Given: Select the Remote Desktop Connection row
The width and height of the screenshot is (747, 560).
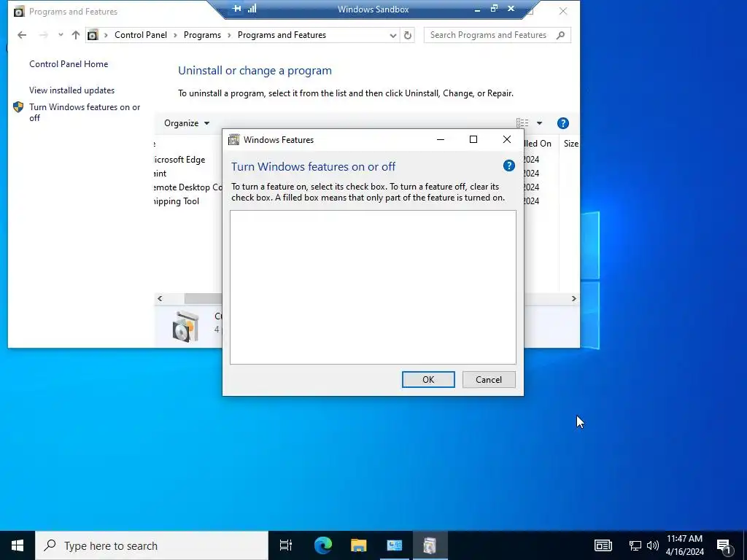Looking at the screenshot, I should [188, 187].
